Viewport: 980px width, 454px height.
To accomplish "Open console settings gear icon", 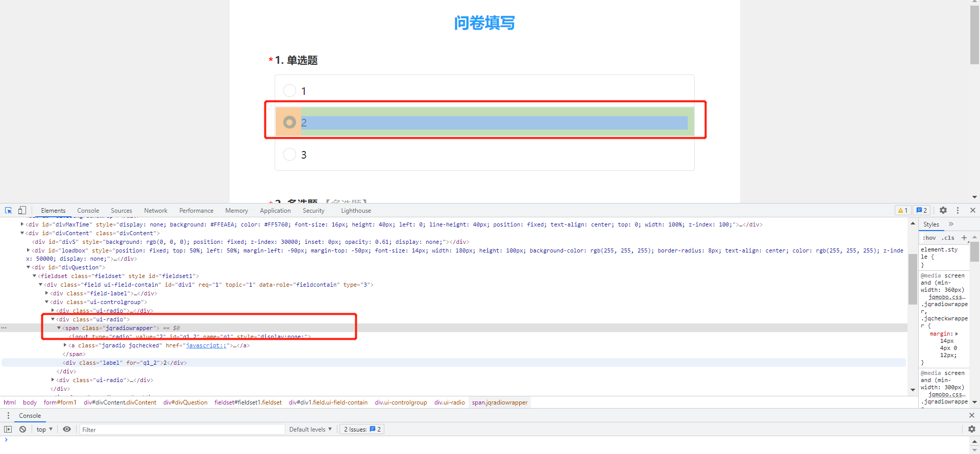I will pos(972,429).
